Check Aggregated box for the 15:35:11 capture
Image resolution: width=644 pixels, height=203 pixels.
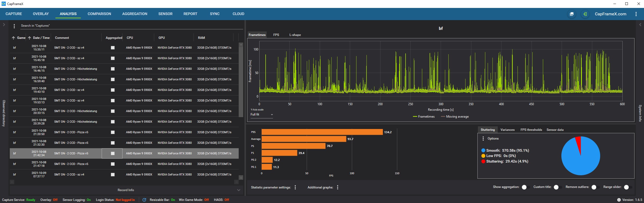pyautogui.click(x=113, y=48)
